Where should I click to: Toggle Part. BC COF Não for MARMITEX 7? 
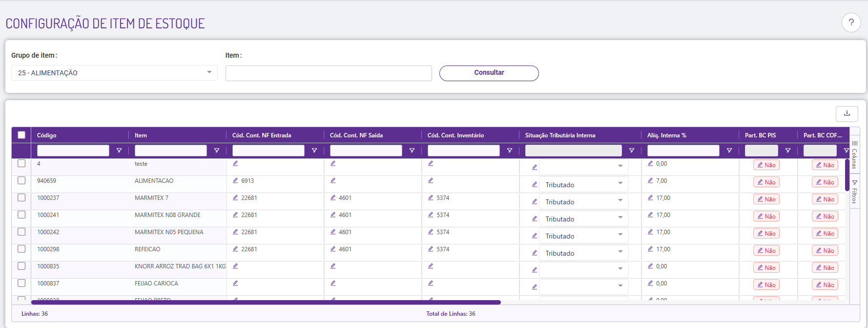[825, 199]
